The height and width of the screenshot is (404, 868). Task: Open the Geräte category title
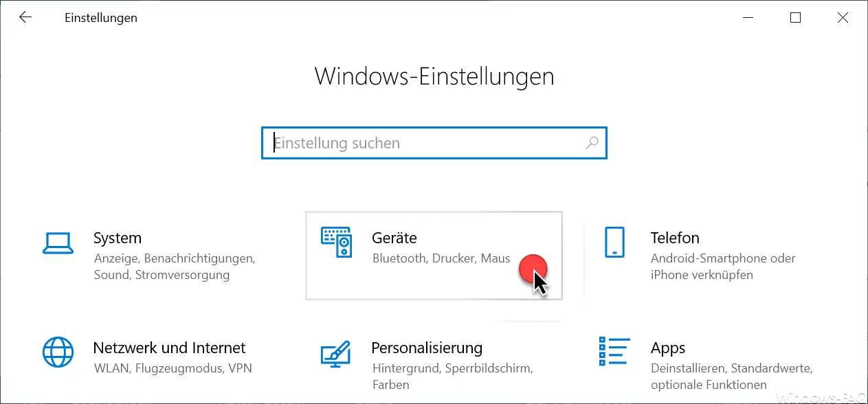click(x=394, y=238)
